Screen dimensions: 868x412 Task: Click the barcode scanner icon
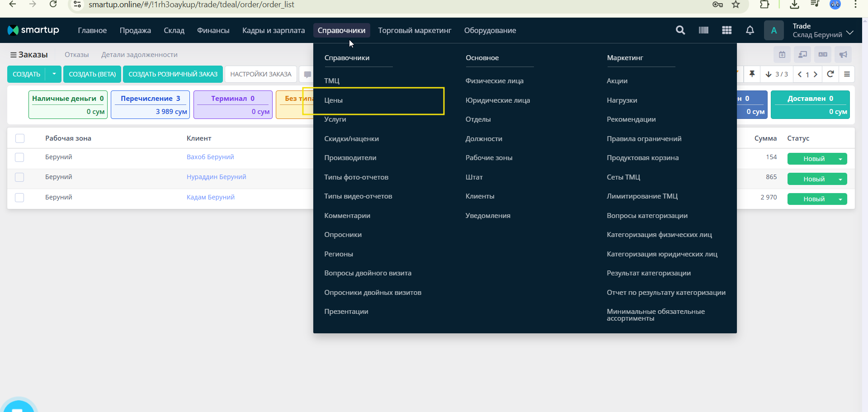703,30
